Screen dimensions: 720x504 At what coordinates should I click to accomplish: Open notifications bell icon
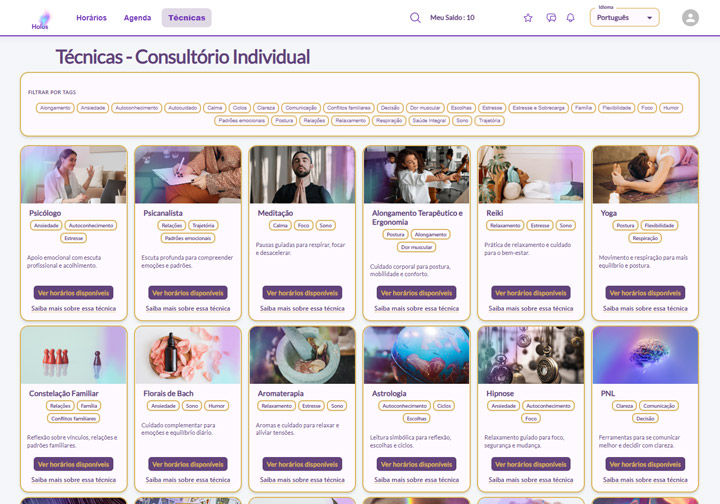pyautogui.click(x=570, y=18)
